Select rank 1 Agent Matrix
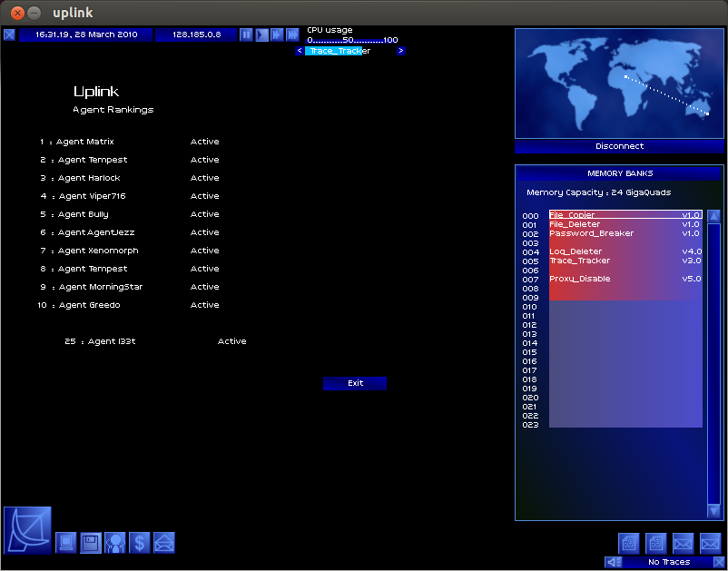The image size is (728, 571). (77, 142)
